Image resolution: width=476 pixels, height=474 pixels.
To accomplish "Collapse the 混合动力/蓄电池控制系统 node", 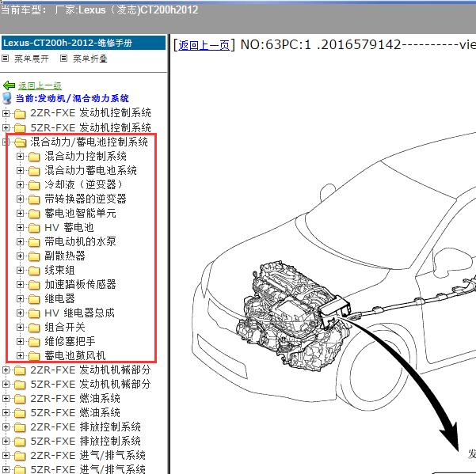I will [x=6, y=142].
